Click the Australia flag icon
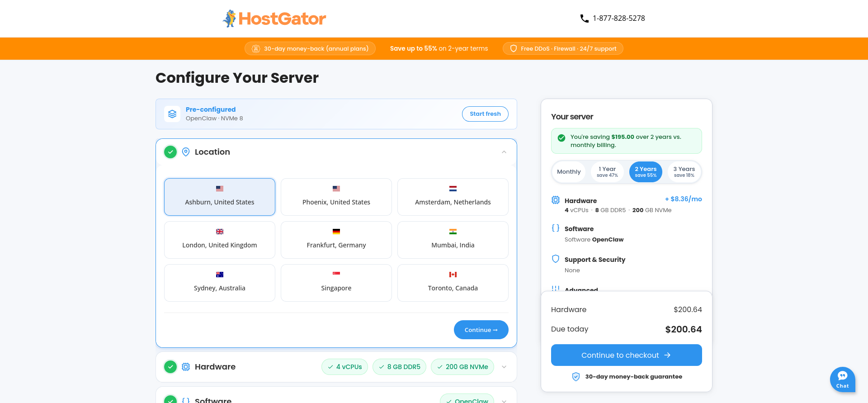Image resolution: width=868 pixels, height=403 pixels. (x=220, y=275)
